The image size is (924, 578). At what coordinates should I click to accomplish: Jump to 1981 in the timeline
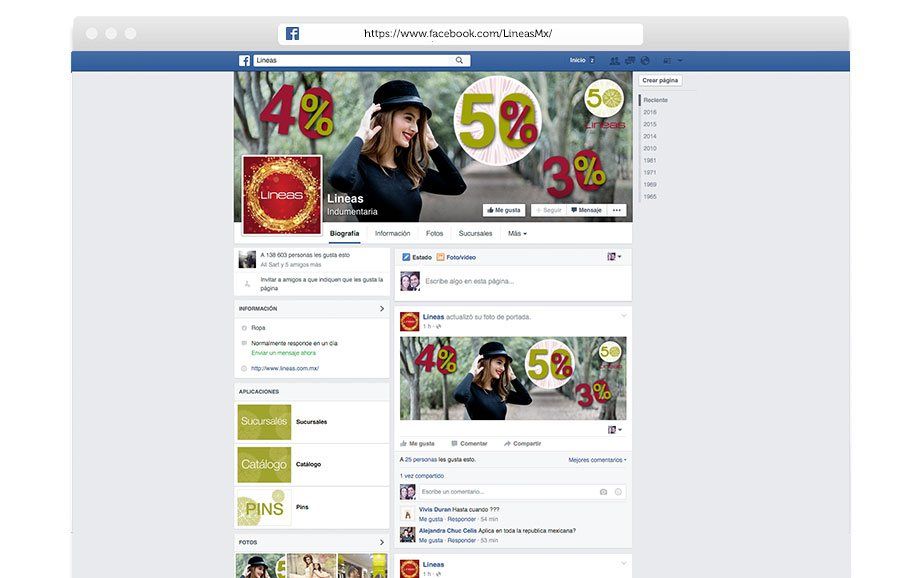[650, 160]
